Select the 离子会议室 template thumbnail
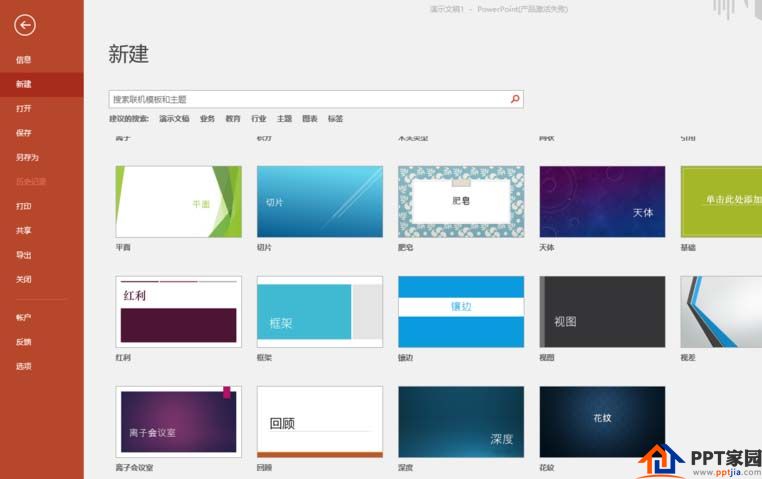The height and width of the screenshot is (479, 762). pos(178,422)
